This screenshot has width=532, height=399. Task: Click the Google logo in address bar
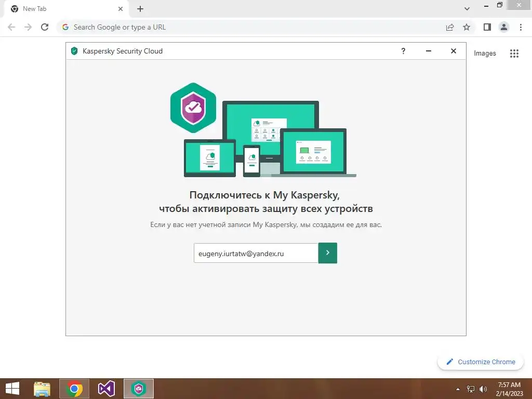coord(65,27)
